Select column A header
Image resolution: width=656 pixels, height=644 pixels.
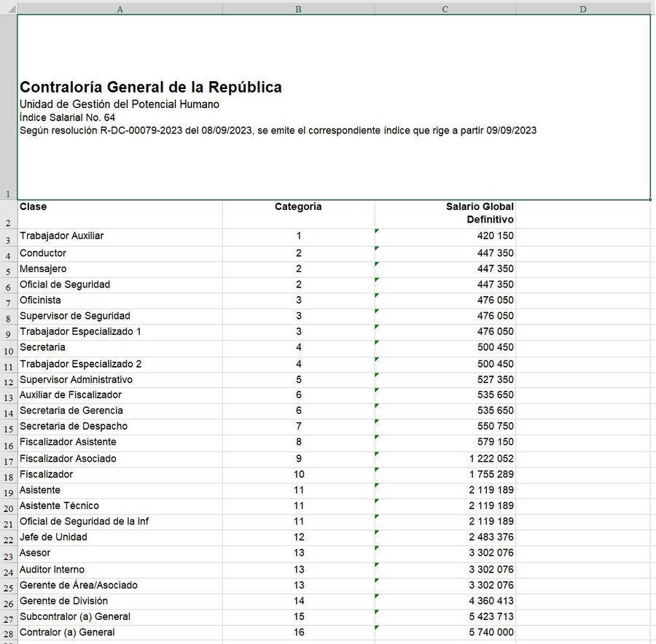120,9
